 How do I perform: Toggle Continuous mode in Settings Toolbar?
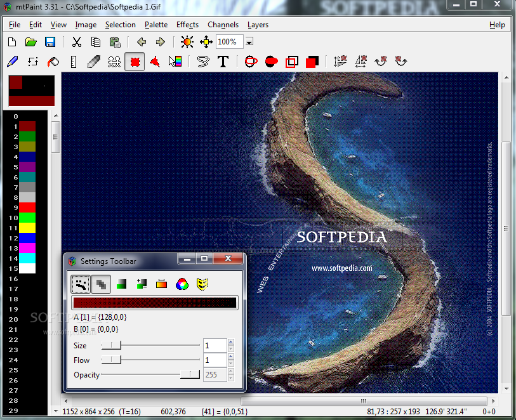[81, 284]
